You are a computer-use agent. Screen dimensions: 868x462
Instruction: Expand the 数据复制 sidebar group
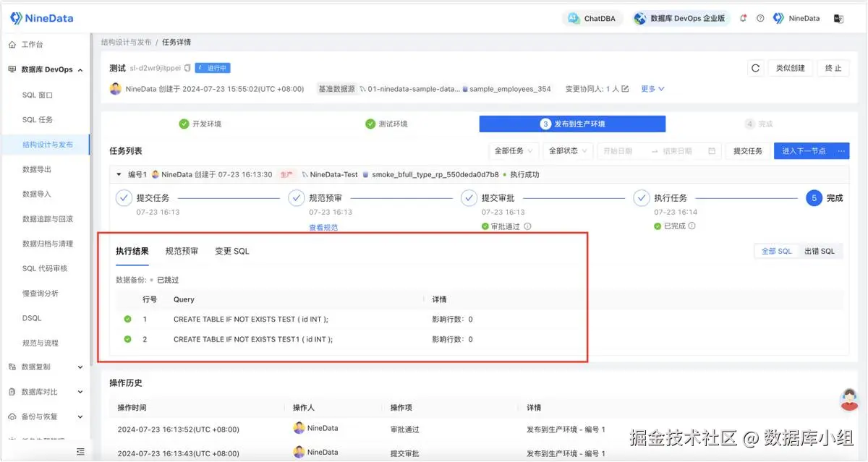pyautogui.click(x=45, y=367)
